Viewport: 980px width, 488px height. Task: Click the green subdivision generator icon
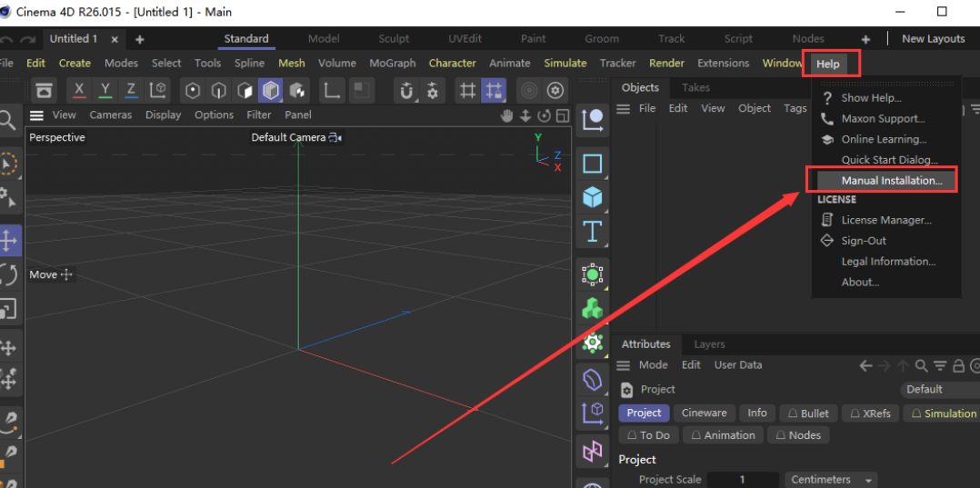tap(592, 274)
